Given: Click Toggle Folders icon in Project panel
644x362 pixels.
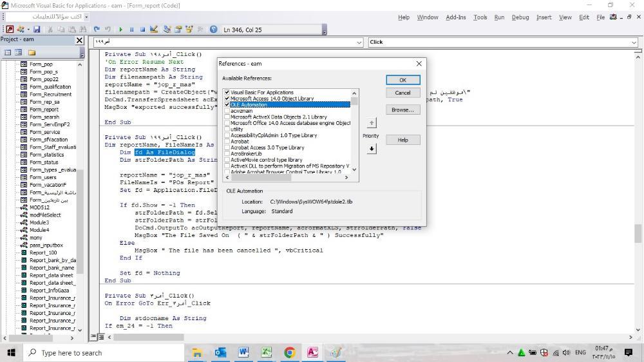Looking at the screenshot, I should pyautogui.click(x=32, y=52).
